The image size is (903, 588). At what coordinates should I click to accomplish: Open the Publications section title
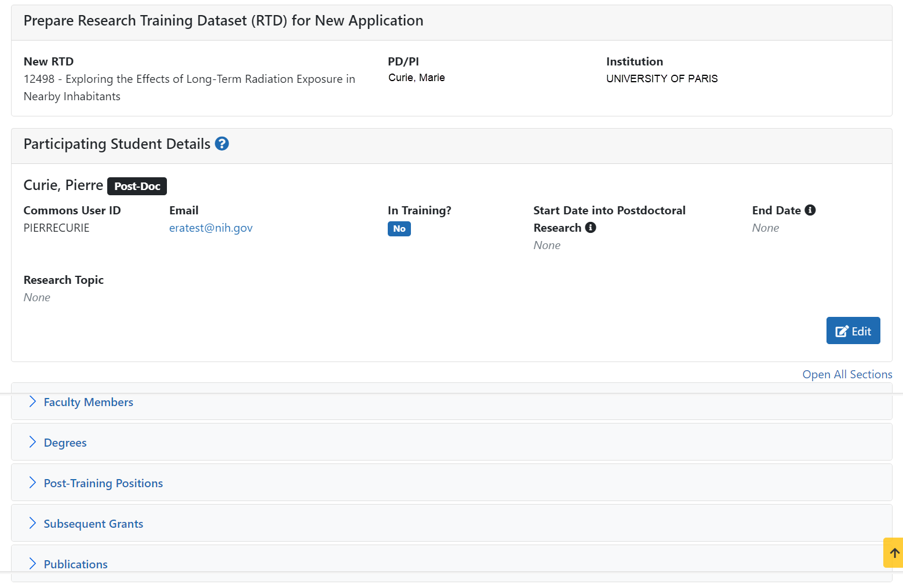point(75,564)
